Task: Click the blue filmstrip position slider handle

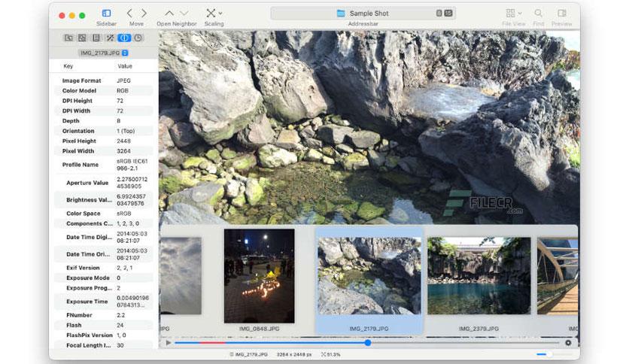Action: tap(368, 343)
